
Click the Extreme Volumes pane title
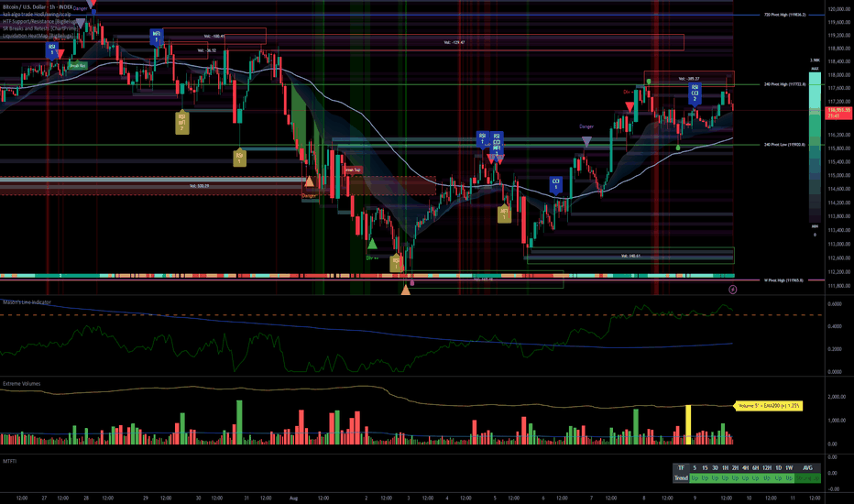coord(21,384)
